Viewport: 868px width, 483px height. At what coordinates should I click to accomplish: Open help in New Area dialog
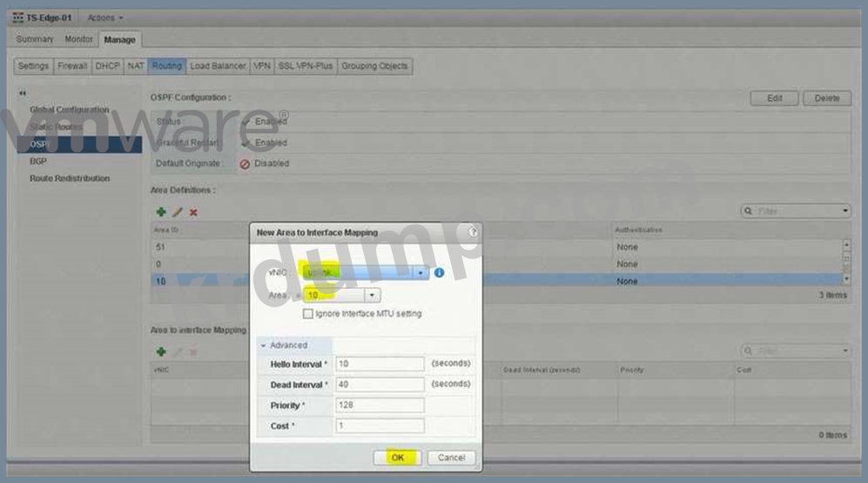[x=473, y=232]
